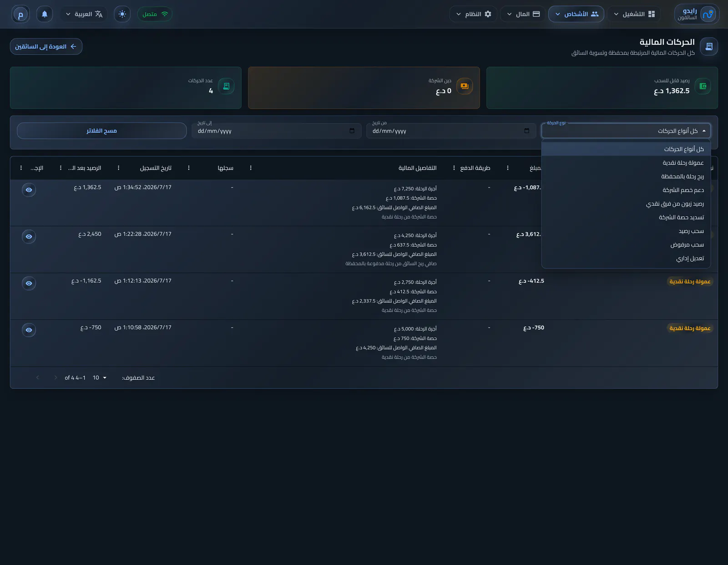The width and height of the screenshot is (728, 565).
Task: Open column menu for طريقة الدفع
Action: tap(454, 168)
